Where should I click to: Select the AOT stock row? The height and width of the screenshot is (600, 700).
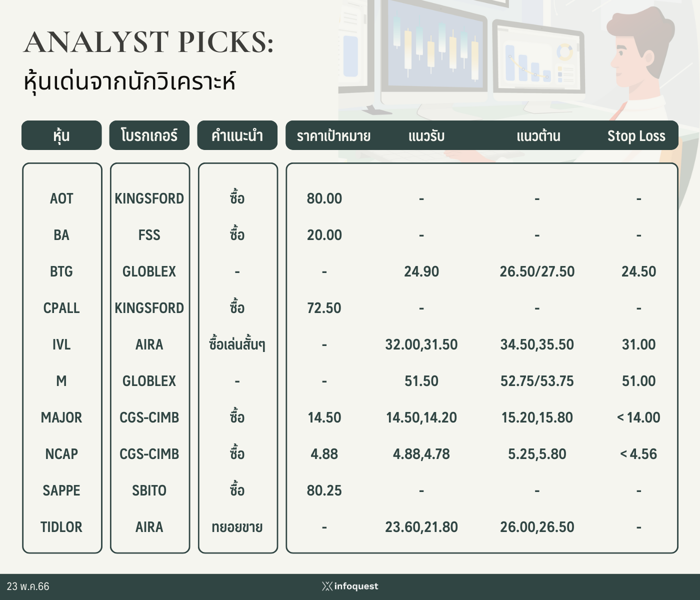[x=61, y=198]
